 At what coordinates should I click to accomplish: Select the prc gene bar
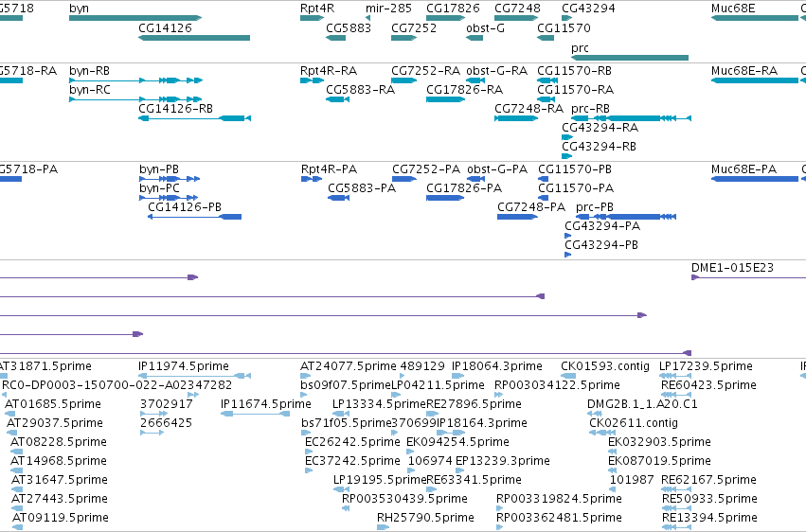click(x=630, y=58)
